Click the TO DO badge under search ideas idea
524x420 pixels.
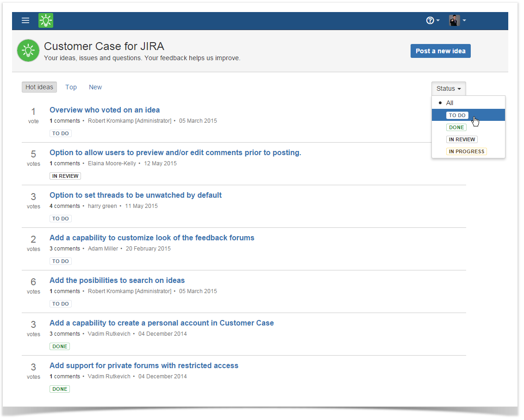click(x=61, y=304)
